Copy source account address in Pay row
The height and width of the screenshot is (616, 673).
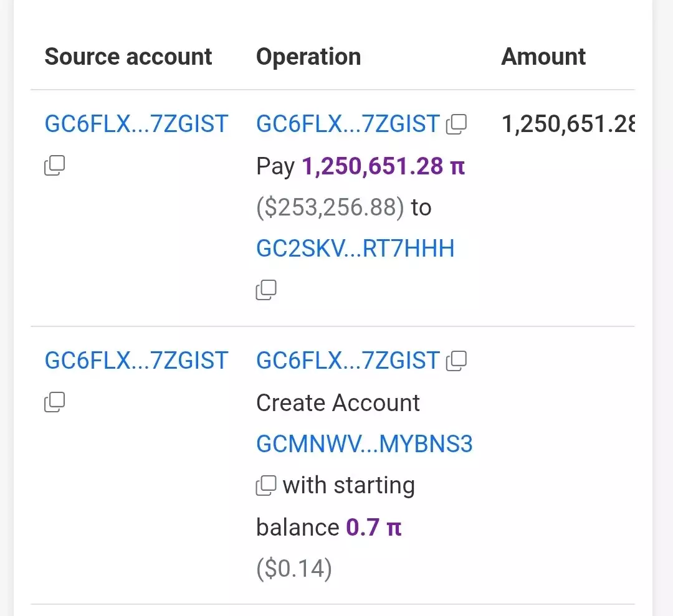click(x=55, y=166)
